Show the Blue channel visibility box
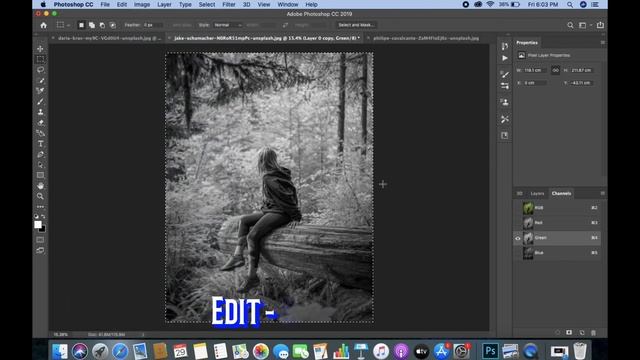The height and width of the screenshot is (360, 640). 518,253
